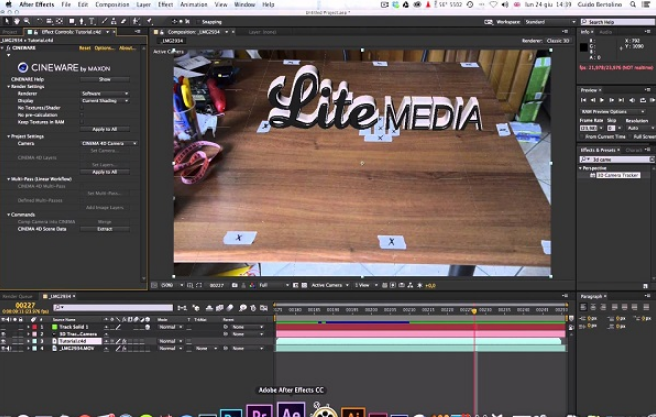This screenshot has width=656, height=417.
Task: Click the CINEWARE Help Show button
Action: [x=105, y=79]
